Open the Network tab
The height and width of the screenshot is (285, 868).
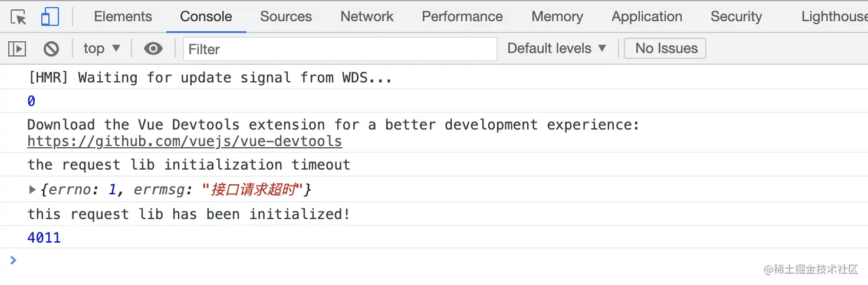pyautogui.click(x=367, y=17)
